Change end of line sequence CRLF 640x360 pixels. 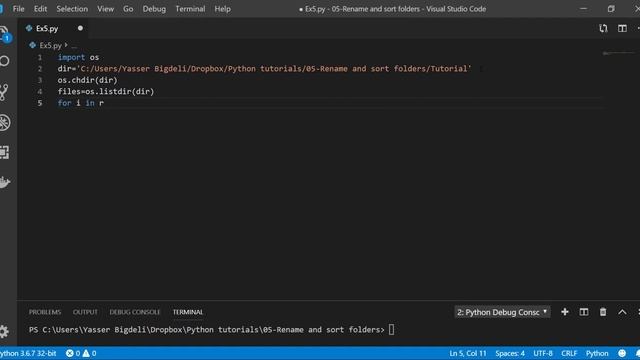[569, 353]
